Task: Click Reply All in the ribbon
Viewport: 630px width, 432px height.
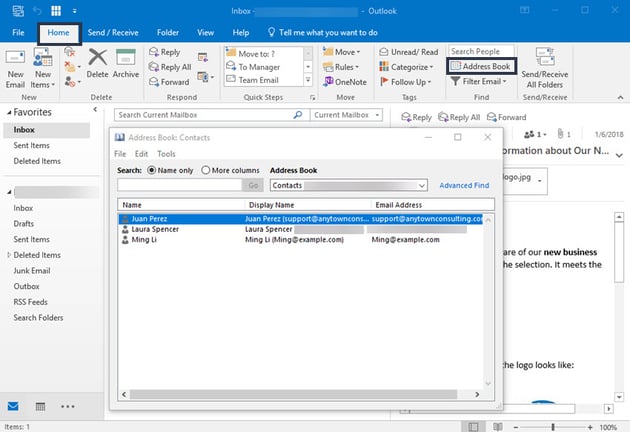Action: [x=170, y=67]
